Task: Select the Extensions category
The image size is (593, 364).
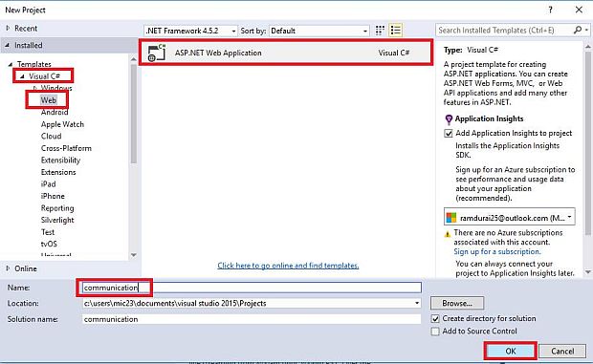Action: [x=58, y=172]
